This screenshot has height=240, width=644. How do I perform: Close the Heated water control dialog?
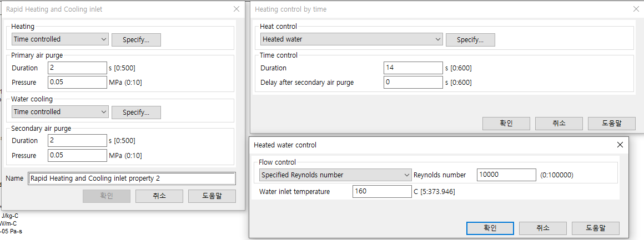(x=620, y=145)
